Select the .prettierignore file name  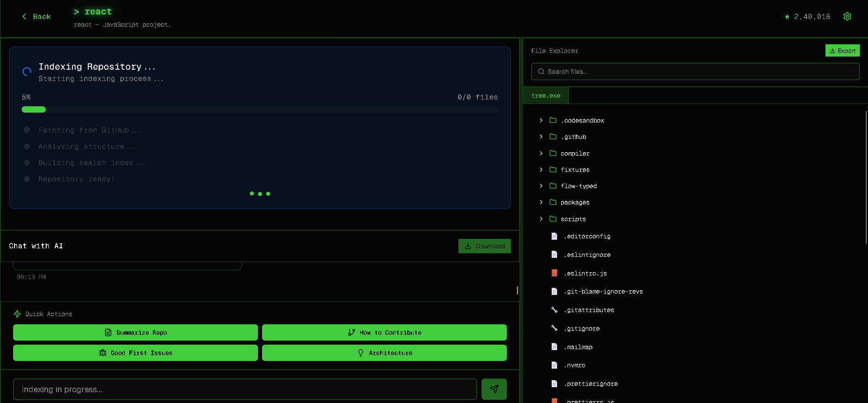(x=591, y=384)
